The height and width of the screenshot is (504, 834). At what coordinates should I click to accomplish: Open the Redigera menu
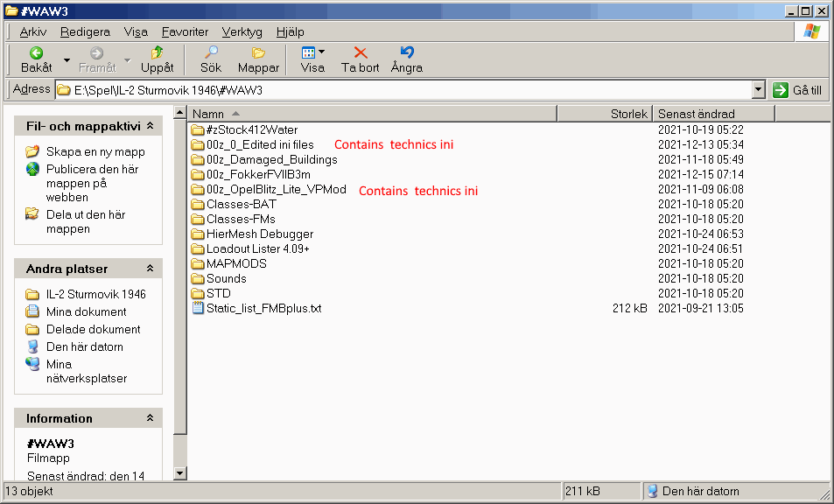click(85, 31)
